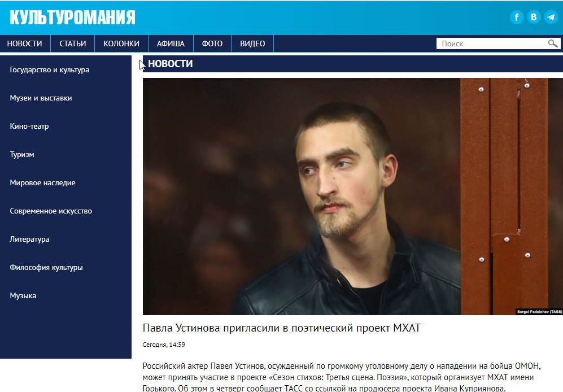Screen dimensions: 563x392
Task: Go to Кино-театр category
Action: [x=29, y=126]
